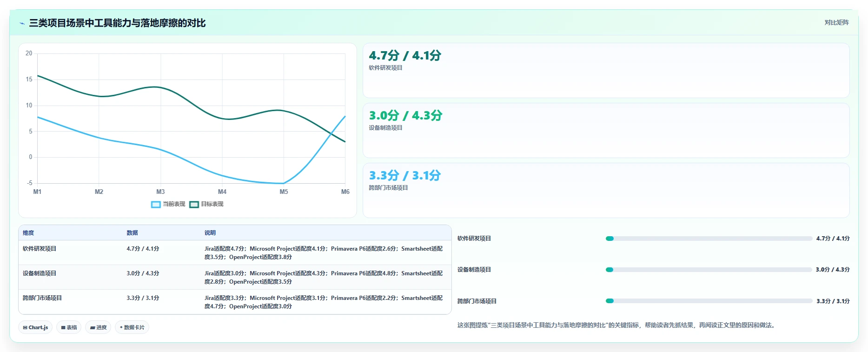
Task: Click the 进度 tag
Action: (98, 327)
